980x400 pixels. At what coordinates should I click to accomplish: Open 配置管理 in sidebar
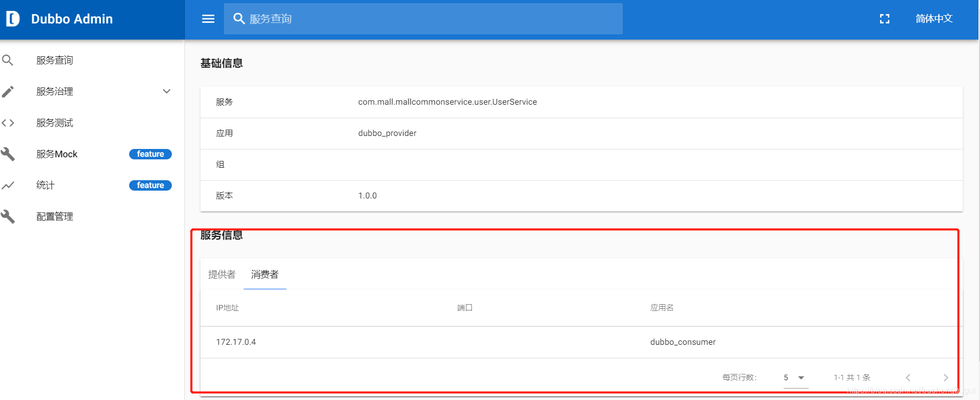click(x=55, y=217)
